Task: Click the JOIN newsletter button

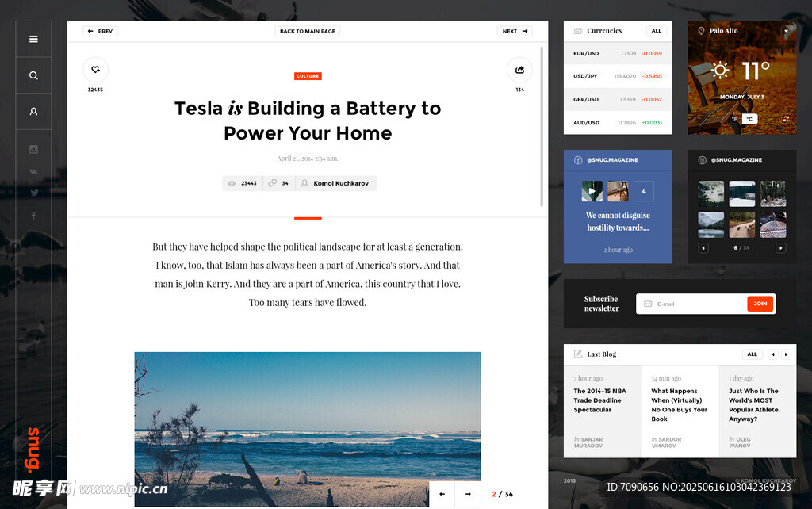Action: (x=760, y=304)
